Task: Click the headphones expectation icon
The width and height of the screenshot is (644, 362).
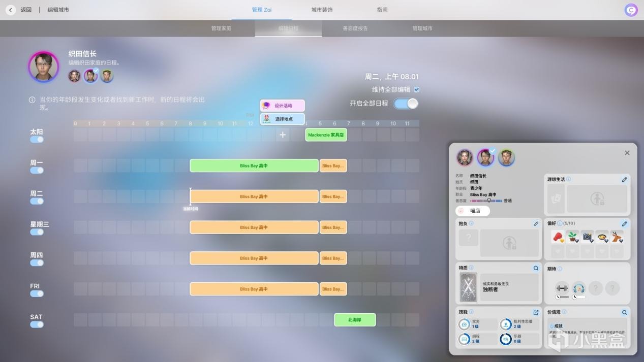Action: 578,288
